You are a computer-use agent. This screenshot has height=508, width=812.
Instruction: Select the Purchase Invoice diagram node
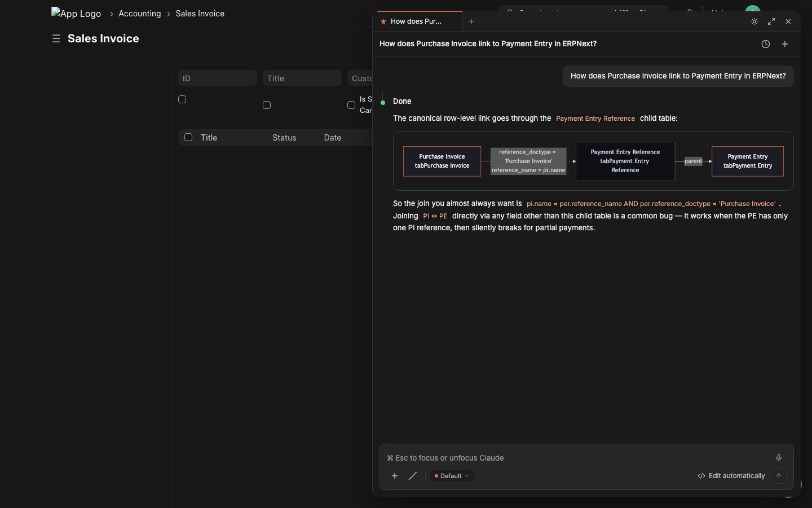[x=442, y=161]
